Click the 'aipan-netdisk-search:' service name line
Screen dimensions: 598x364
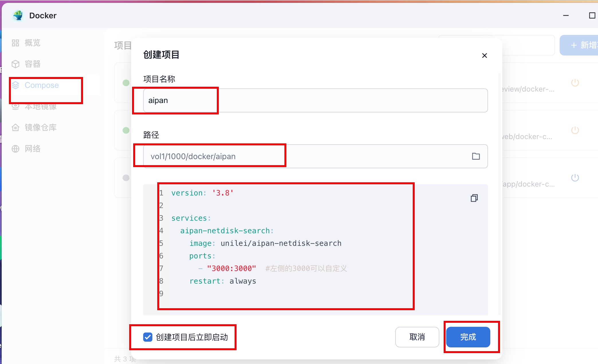[227, 231]
